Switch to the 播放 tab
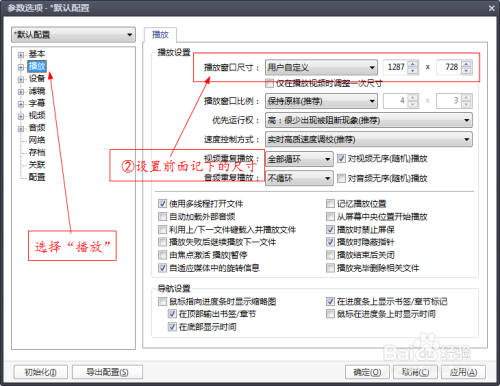Image resolution: width=500 pixels, height=386 pixels. [x=160, y=35]
